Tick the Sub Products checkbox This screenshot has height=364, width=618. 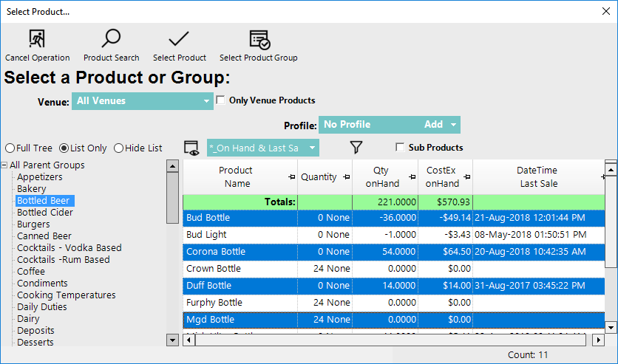[x=400, y=148]
